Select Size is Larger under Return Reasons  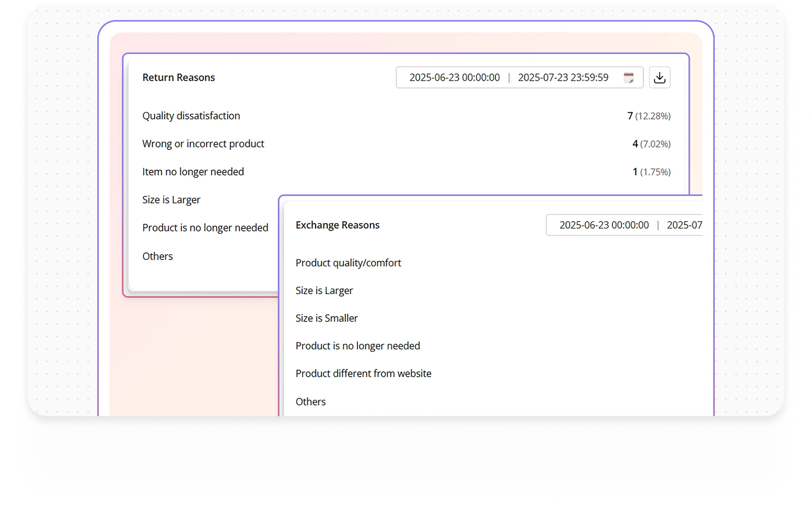coord(171,199)
